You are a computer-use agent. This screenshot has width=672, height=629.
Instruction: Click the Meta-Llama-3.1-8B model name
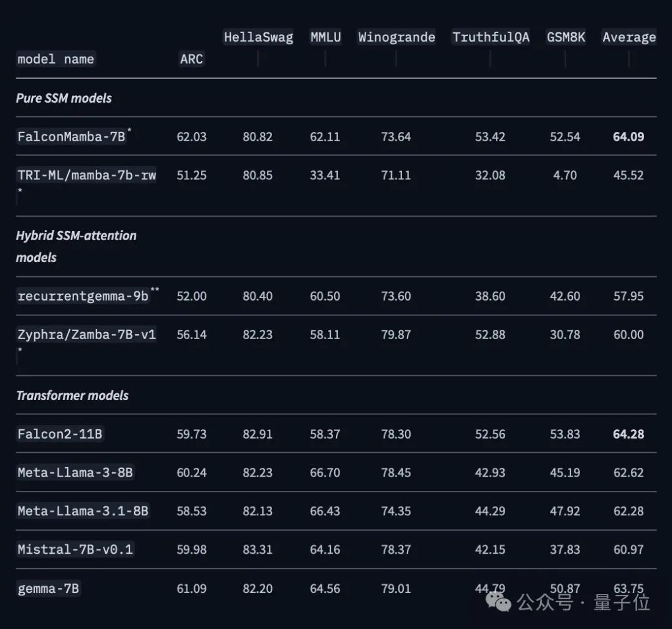(x=83, y=511)
